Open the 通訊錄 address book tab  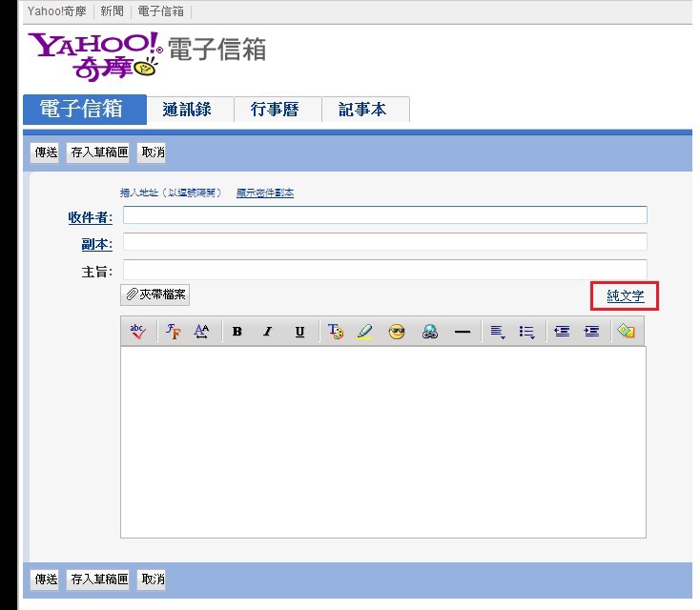(x=190, y=110)
